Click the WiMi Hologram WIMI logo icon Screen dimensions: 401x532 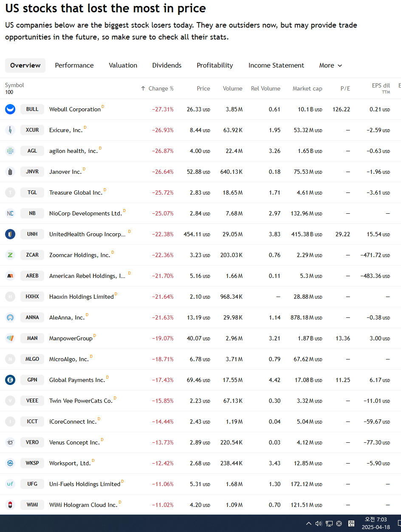[x=10, y=505]
